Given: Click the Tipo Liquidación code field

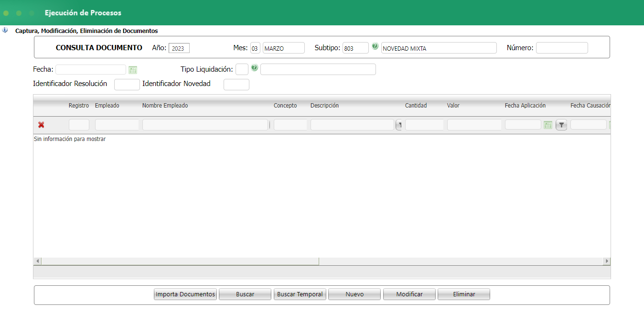Looking at the screenshot, I should click(242, 69).
